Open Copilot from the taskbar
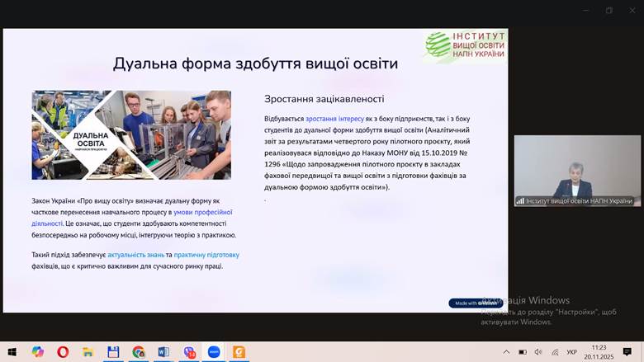The height and width of the screenshot is (362, 644). pyautogui.click(x=37, y=352)
